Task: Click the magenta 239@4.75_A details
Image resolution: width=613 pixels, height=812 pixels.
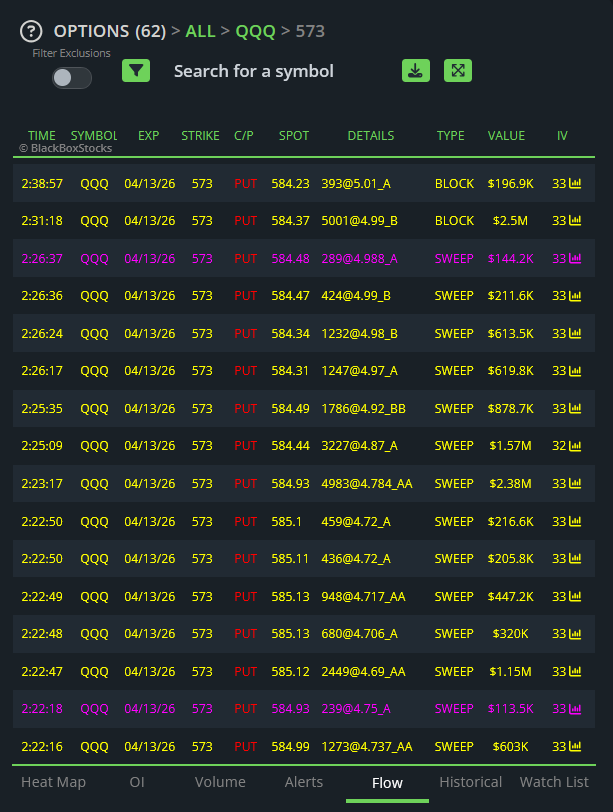Action: pyautogui.click(x=356, y=709)
